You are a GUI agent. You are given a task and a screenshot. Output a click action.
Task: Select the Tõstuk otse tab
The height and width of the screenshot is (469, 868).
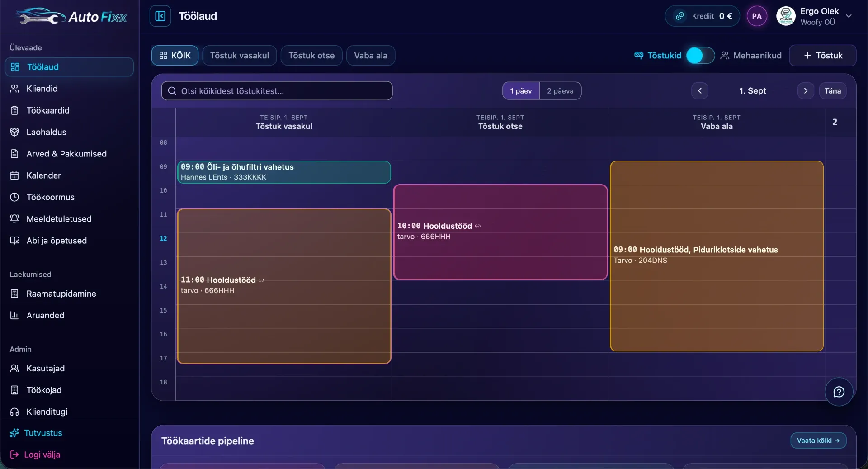pyautogui.click(x=311, y=56)
